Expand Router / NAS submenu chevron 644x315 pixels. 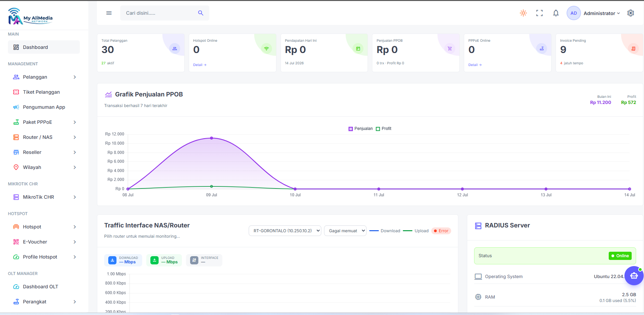pyautogui.click(x=75, y=137)
